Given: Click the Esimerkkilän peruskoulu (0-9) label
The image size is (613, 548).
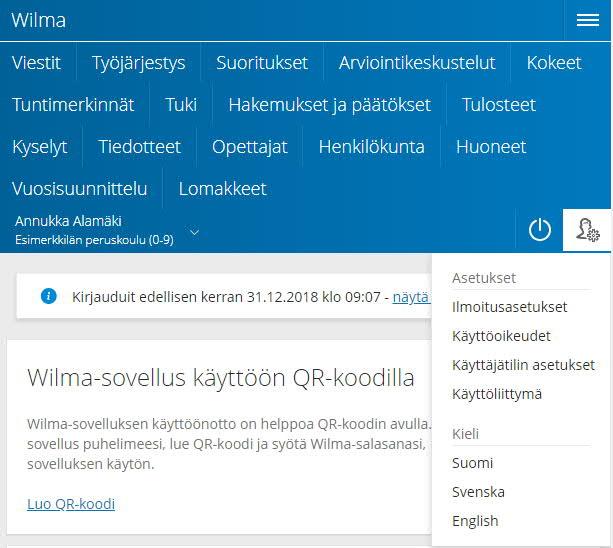Looking at the screenshot, I should [x=94, y=240].
